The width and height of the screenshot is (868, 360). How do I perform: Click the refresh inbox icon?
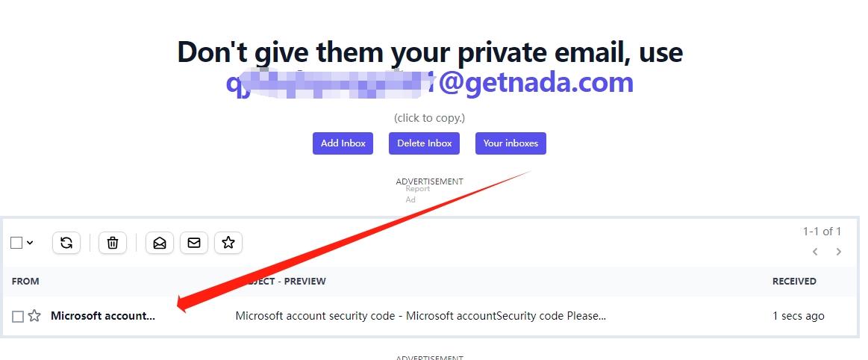pyautogui.click(x=66, y=243)
